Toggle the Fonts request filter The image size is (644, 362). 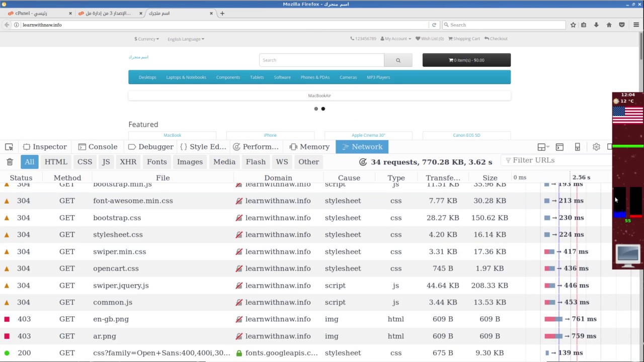[157, 162]
